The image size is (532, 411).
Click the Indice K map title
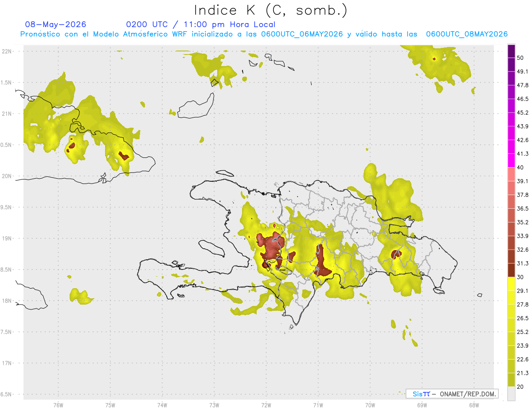coord(270,10)
